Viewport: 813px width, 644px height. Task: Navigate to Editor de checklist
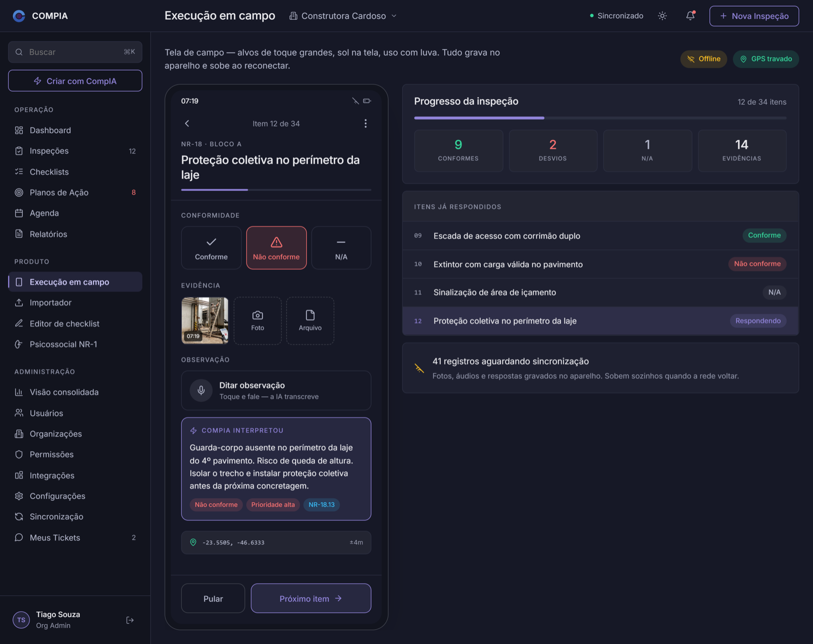pos(75,324)
